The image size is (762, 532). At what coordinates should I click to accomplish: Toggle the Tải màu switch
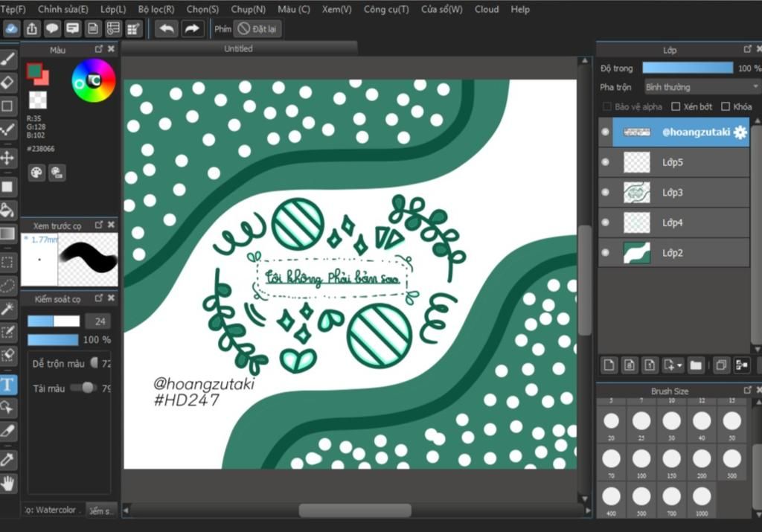tap(83, 388)
